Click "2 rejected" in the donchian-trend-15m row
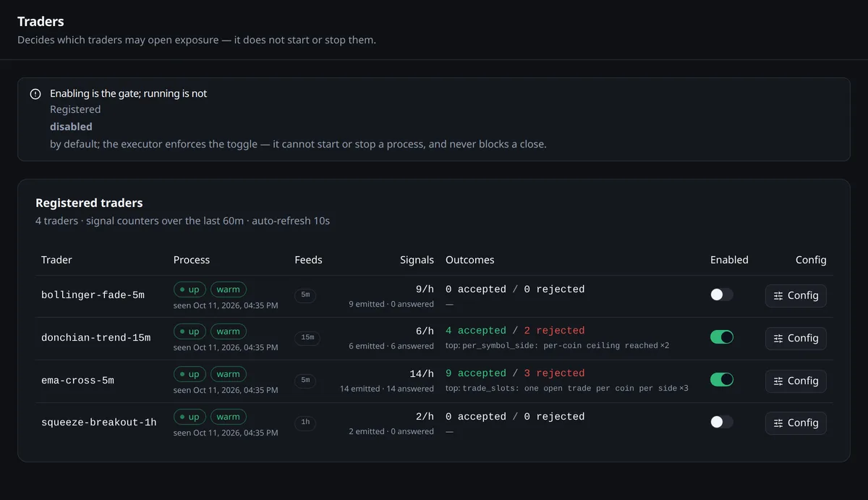868x500 pixels. (555, 331)
